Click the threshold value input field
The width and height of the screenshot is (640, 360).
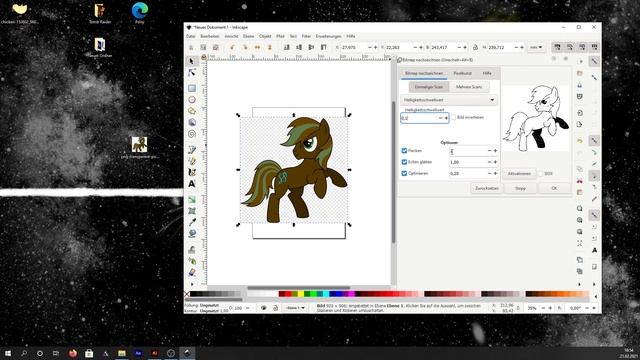pos(419,118)
